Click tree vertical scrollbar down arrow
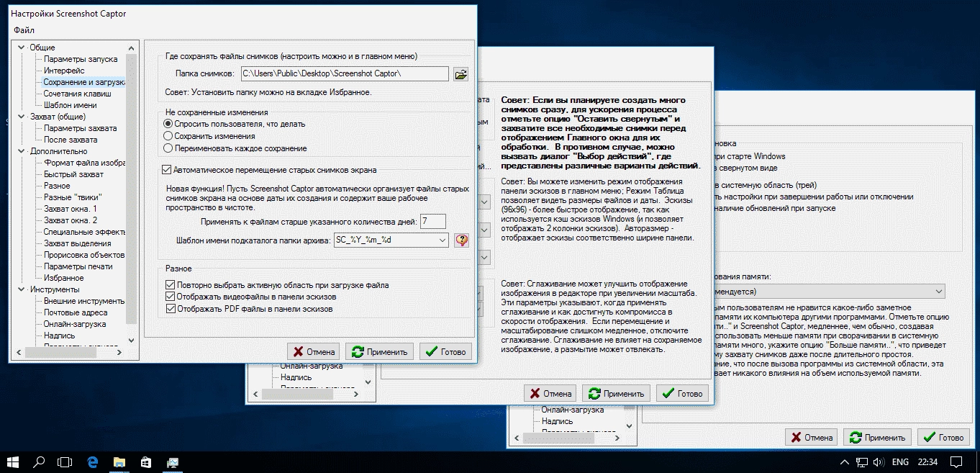980x473 pixels. [x=131, y=341]
